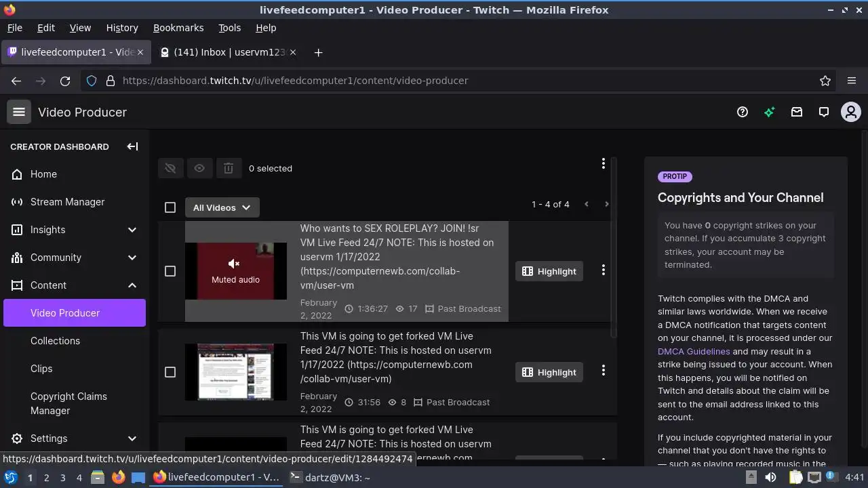
Task: Open the Firefox application menu button
Action: click(x=852, y=81)
